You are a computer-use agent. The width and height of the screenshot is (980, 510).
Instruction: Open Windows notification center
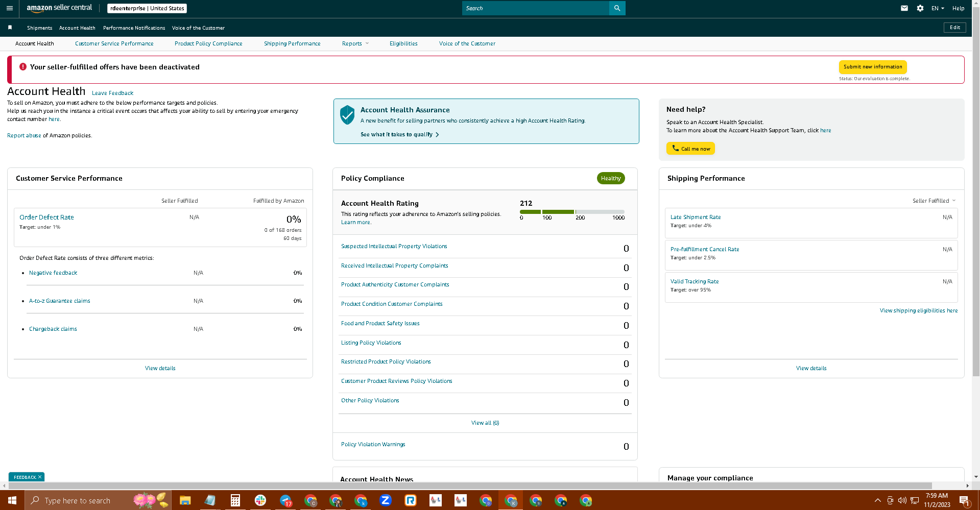964,501
